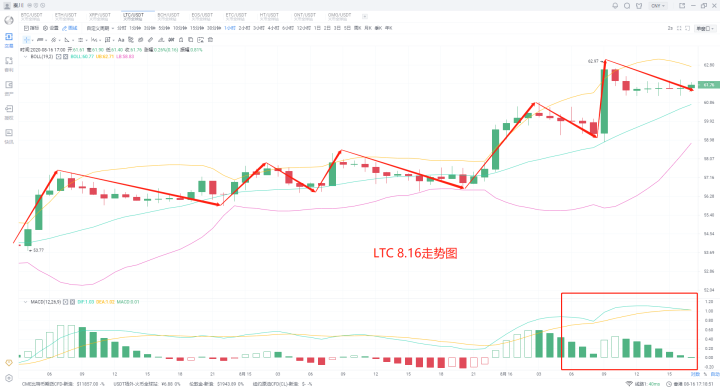Screen dimensions: 720x389
Task: Click the pencil icon in drawing toolbar
Action: pos(151,40)
